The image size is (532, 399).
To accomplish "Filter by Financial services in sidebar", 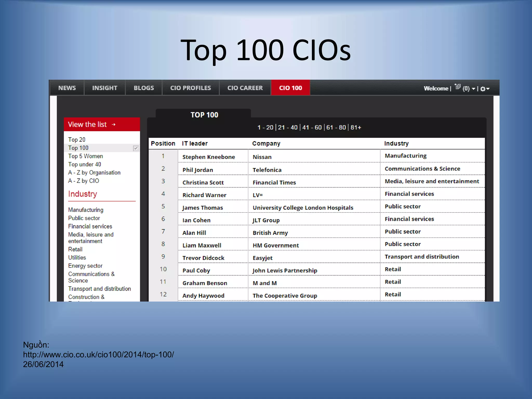I will (x=90, y=227).
